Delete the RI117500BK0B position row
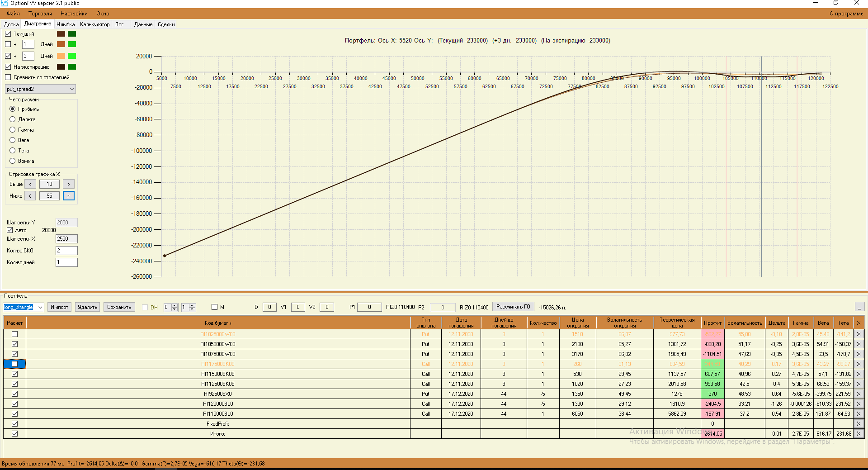Image resolution: width=868 pixels, height=470 pixels. (859, 364)
